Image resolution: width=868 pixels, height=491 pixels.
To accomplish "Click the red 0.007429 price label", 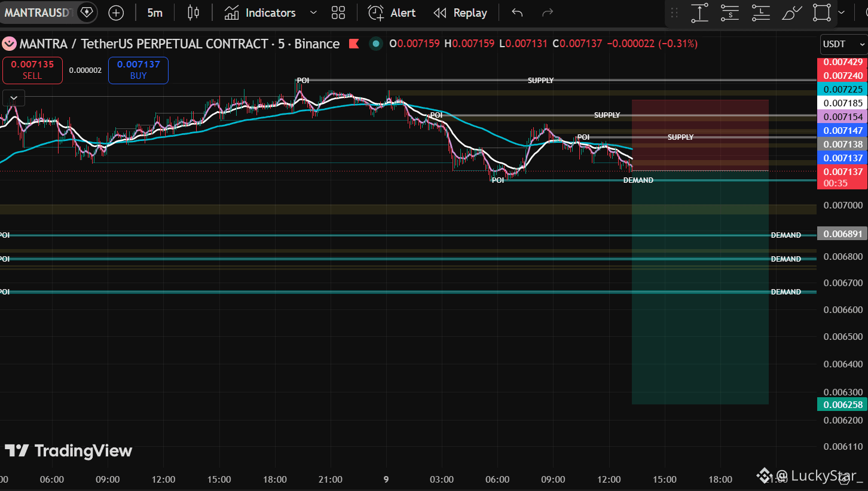I will [x=842, y=62].
